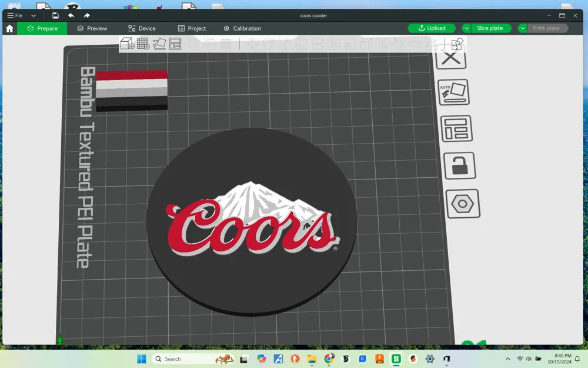Open the Wi-Fi network tray icon
The height and width of the screenshot is (368, 588).
click(x=520, y=359)
